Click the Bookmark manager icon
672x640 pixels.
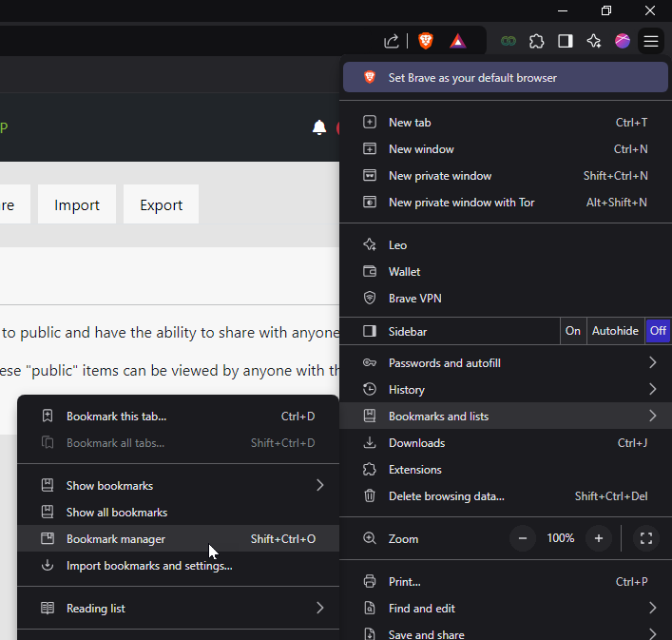coord(48,539)
